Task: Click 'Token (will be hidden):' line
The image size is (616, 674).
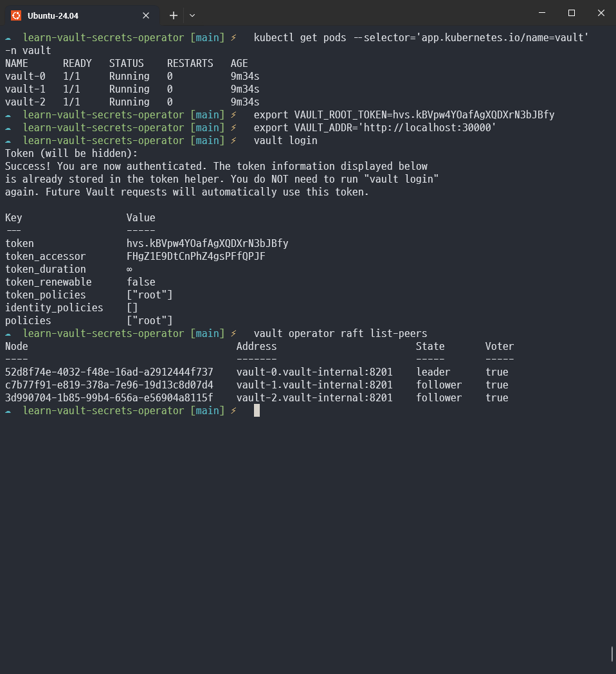Action: click(71, 154)
